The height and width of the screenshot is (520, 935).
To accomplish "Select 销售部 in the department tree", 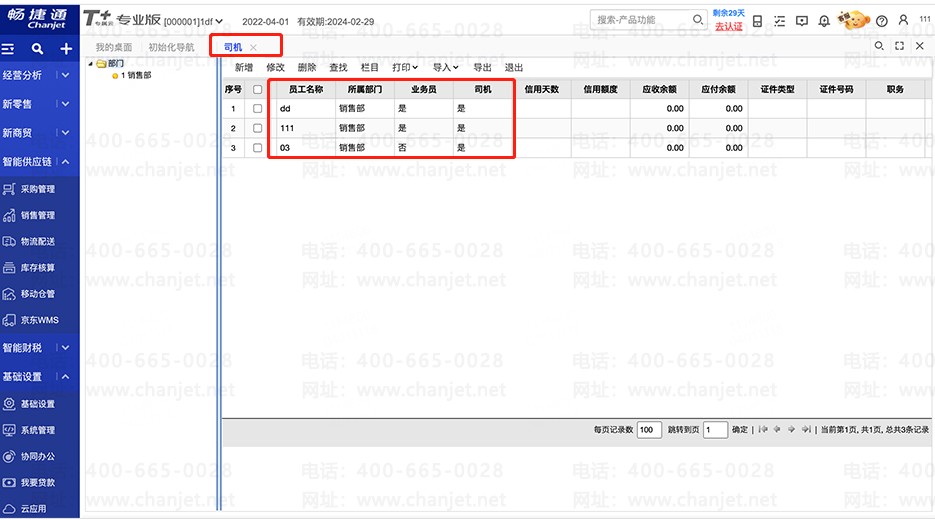I will [x=136, y=75].
